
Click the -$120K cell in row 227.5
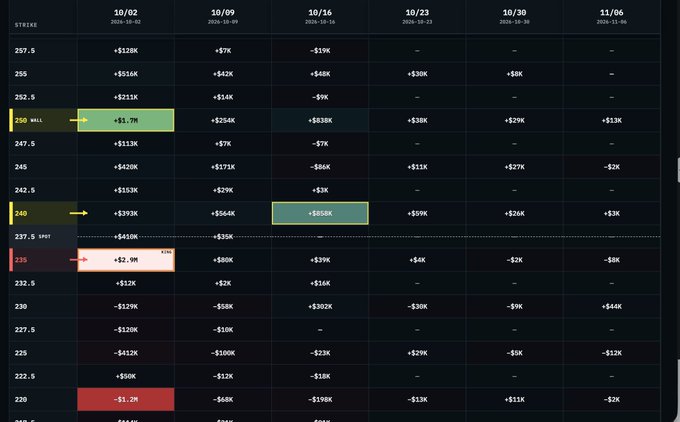[126, 330]
